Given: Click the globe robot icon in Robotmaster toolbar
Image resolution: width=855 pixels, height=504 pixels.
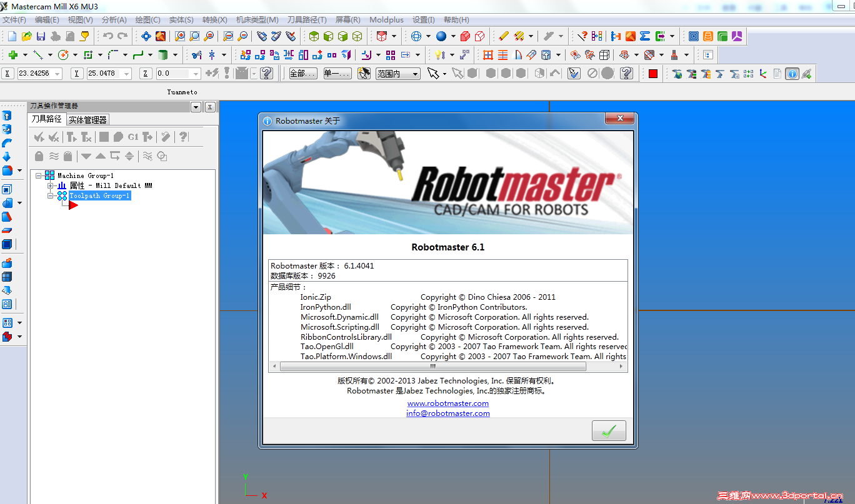Looking at the screenshot, I should pos(677,74).
